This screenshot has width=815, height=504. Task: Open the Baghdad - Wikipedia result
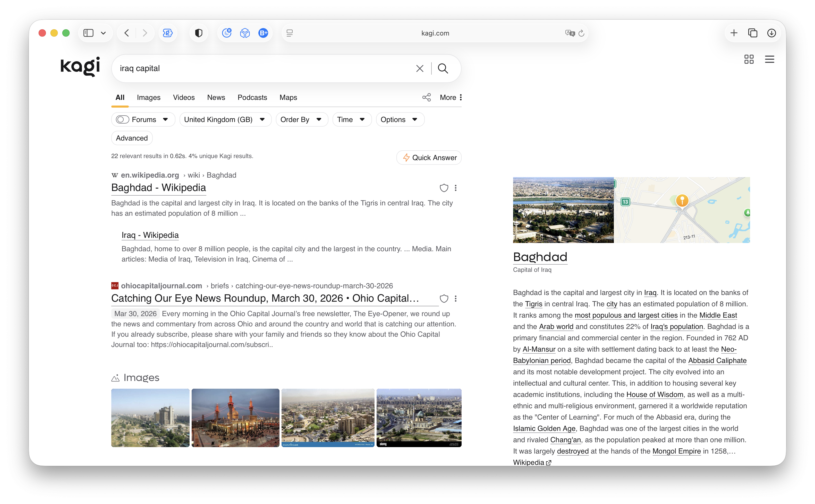pos(159,188)
